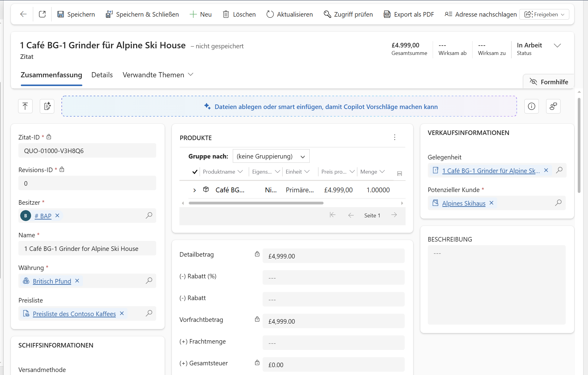
Task: Open the Gruppe nach dropdown
Action: click(x=271, y=156)
